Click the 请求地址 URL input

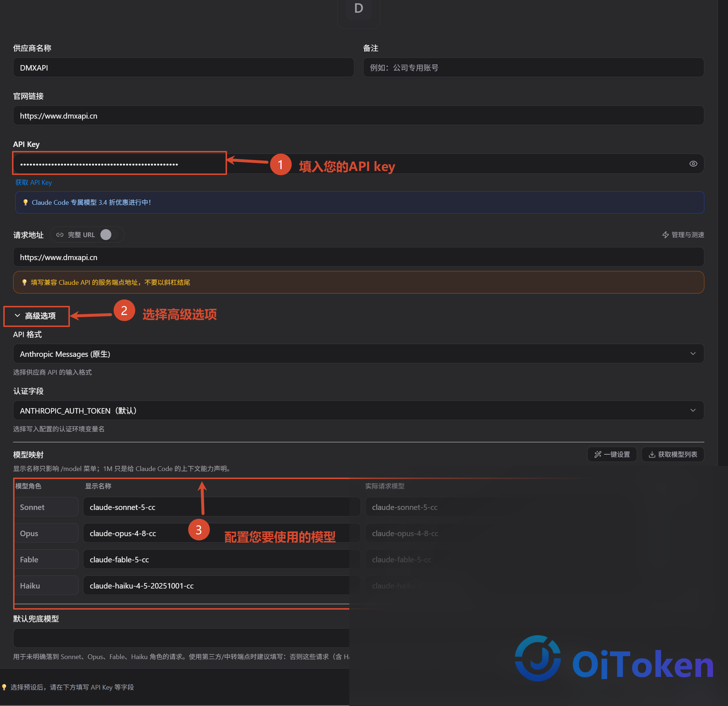358,257
